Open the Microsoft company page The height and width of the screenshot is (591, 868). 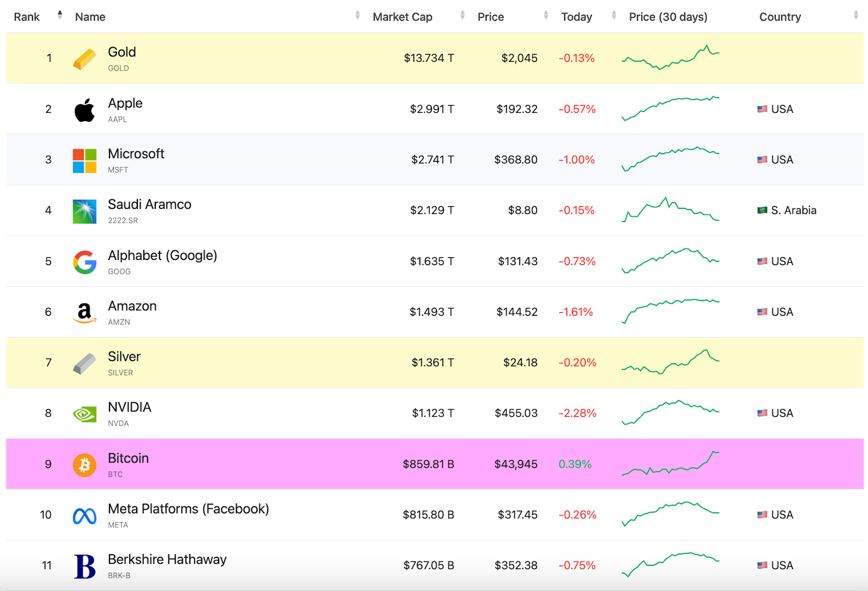pos(136,154)
